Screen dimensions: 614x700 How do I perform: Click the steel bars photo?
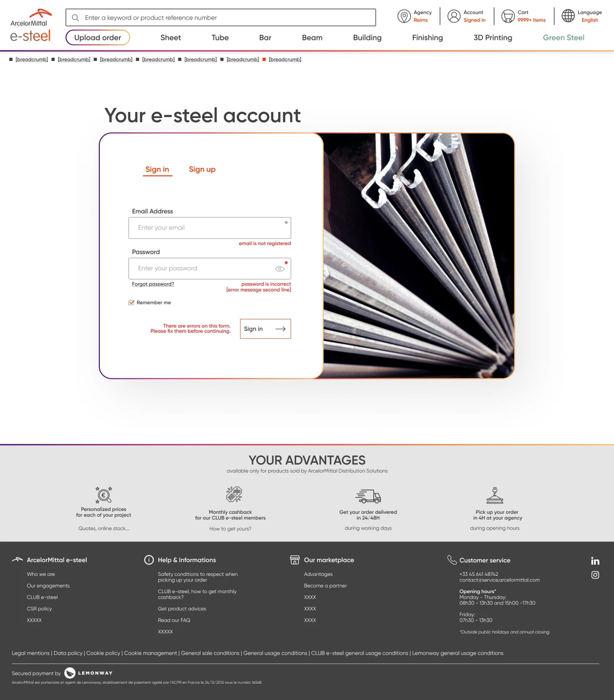coord(419,256)
